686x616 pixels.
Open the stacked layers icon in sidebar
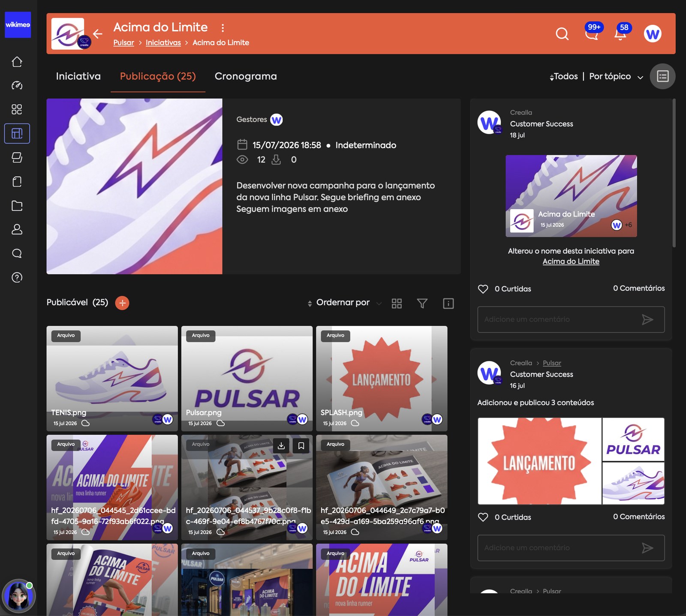(17, 157)
